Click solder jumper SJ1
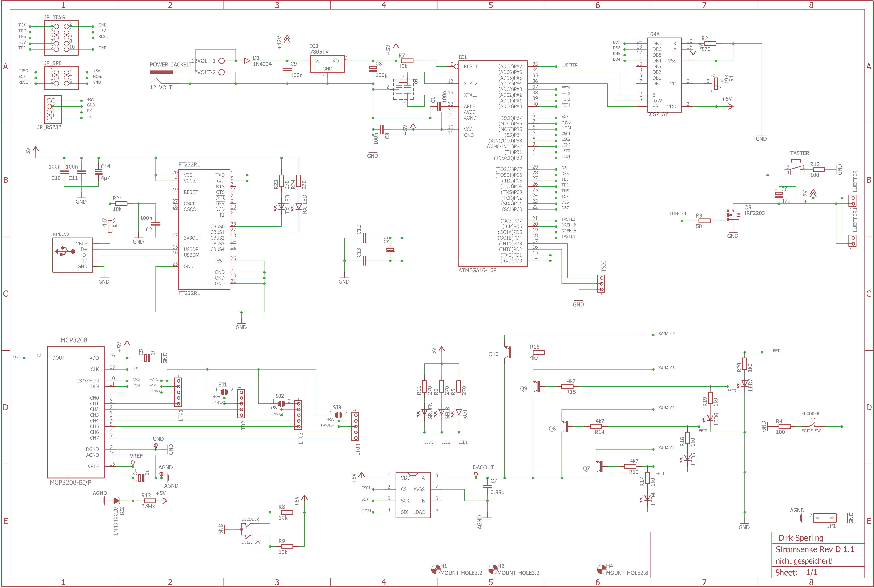This screenshot has width=874, height=588. coord(224,392)
